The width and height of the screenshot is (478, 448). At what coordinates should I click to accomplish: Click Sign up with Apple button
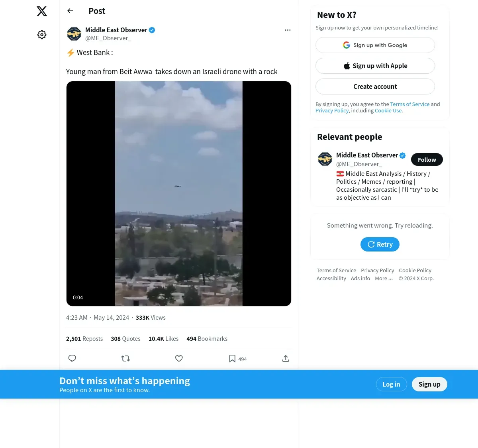click(x=375, y=66)
